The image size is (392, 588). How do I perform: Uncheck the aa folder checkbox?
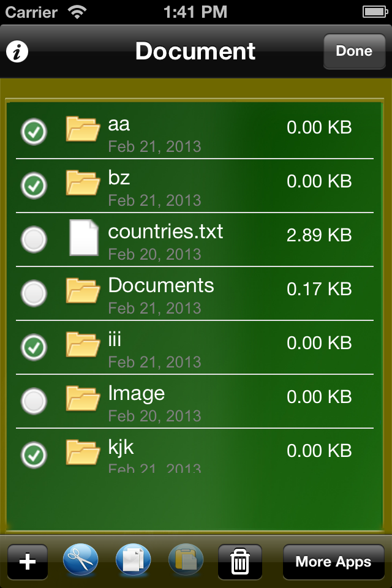[34, 132]
